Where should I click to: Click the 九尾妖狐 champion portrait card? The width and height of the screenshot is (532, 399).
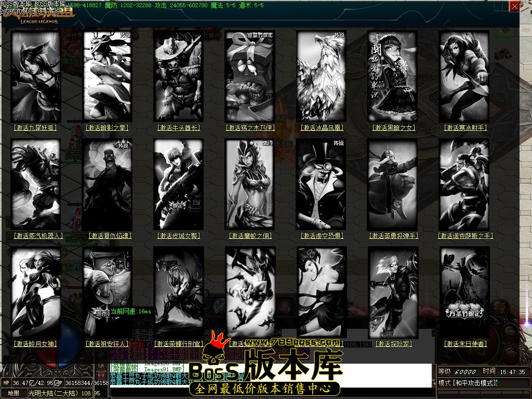[x=35, y=76]
